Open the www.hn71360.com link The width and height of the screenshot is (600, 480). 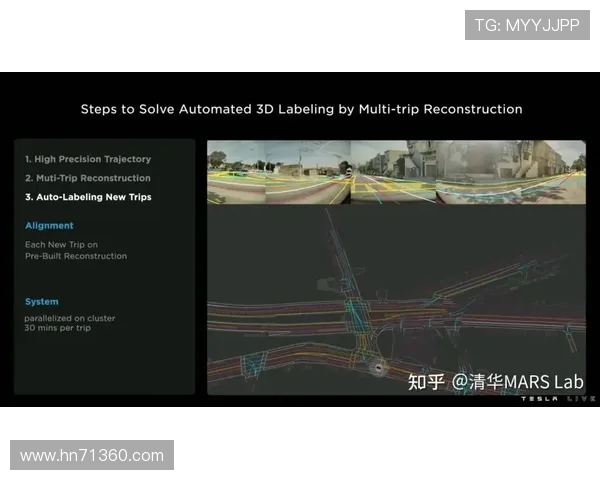pyautogui.click(x=92, y=455)
